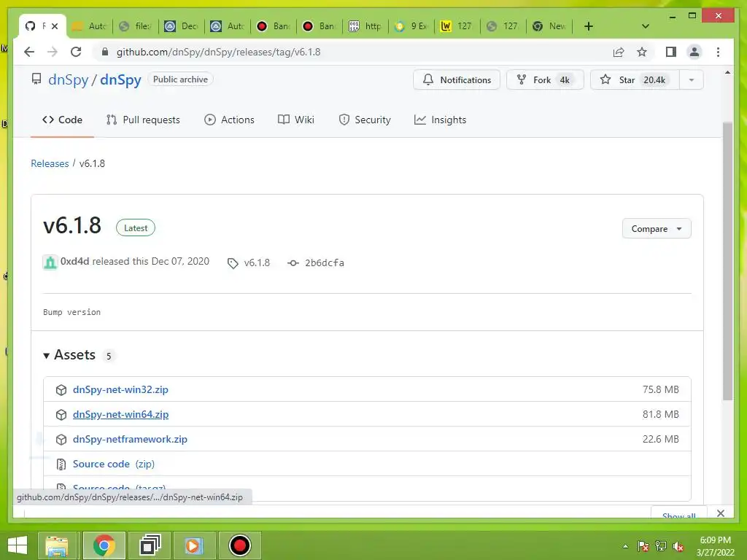Click the browser forward arrow
747x560 pixels.
coord(53,52)
